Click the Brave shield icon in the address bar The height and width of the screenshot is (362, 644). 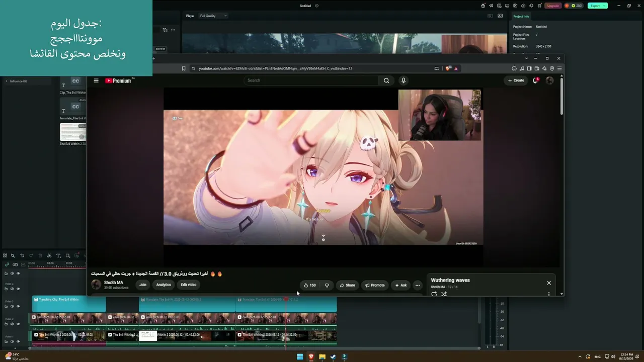pos(448,68)
